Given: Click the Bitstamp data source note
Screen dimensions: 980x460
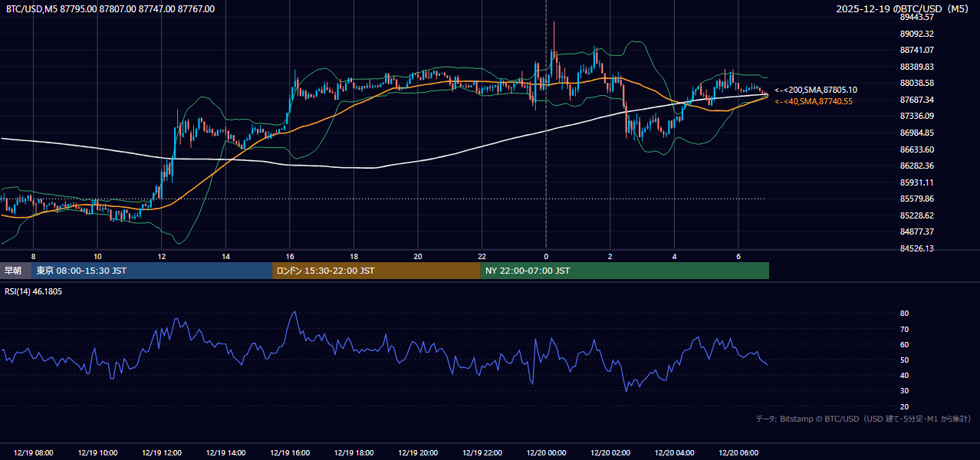Looking at the screenshot, I should [863, 419].
